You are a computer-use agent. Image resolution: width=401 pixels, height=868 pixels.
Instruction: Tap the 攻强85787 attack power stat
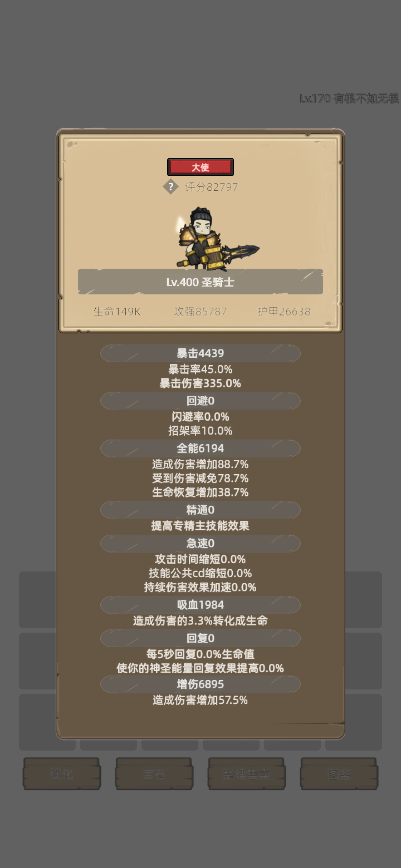[x=200, y=312]
